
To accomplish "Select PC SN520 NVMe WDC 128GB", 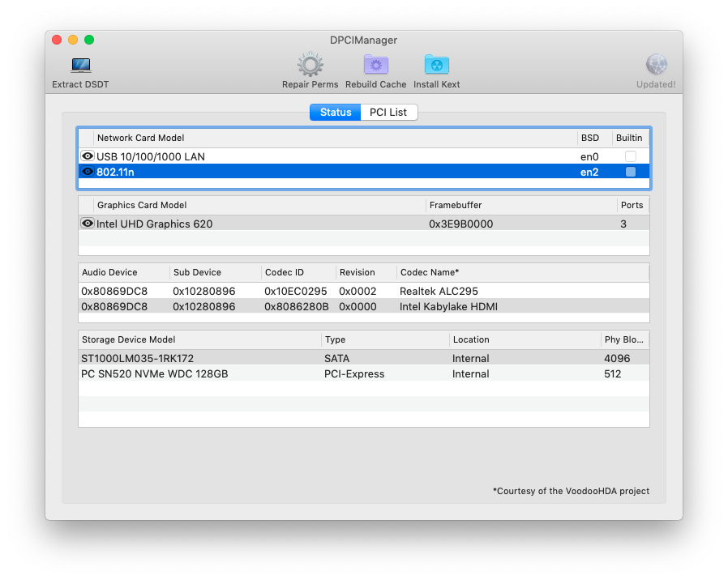I will (154, 374).
